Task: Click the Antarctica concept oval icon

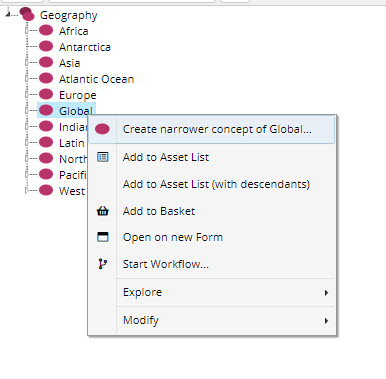Action: 46,46
